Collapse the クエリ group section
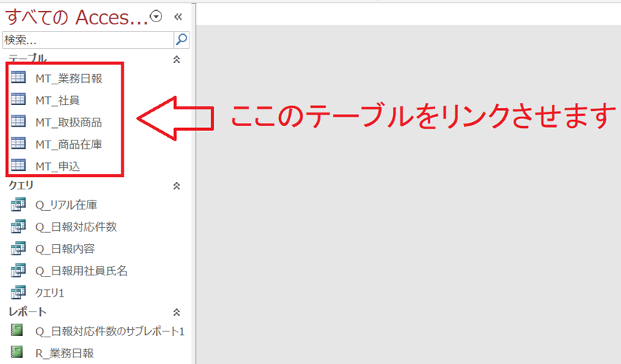This screenshot has height=364, width=621. 176,186
